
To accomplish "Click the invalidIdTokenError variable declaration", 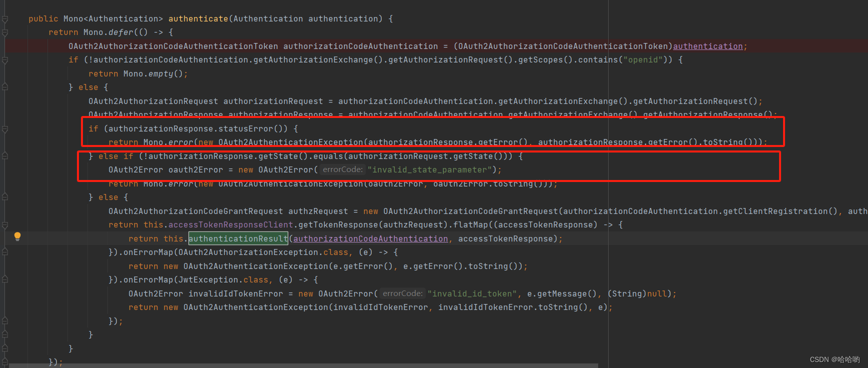I will point(236,293).
